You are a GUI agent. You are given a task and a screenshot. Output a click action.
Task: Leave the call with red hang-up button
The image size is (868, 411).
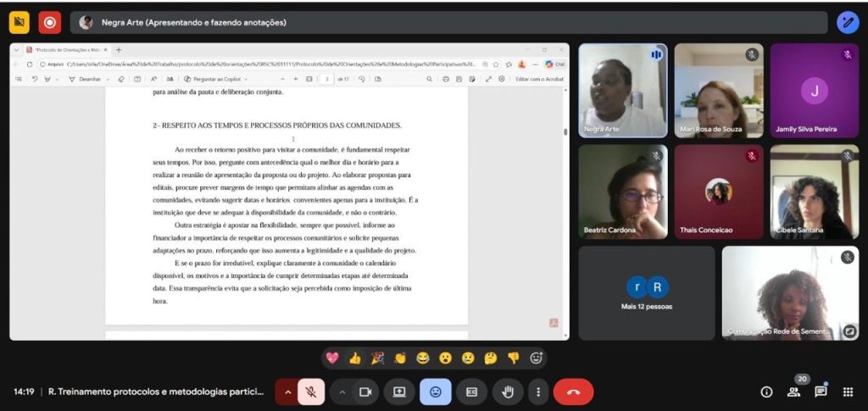[x=573, y=392]
